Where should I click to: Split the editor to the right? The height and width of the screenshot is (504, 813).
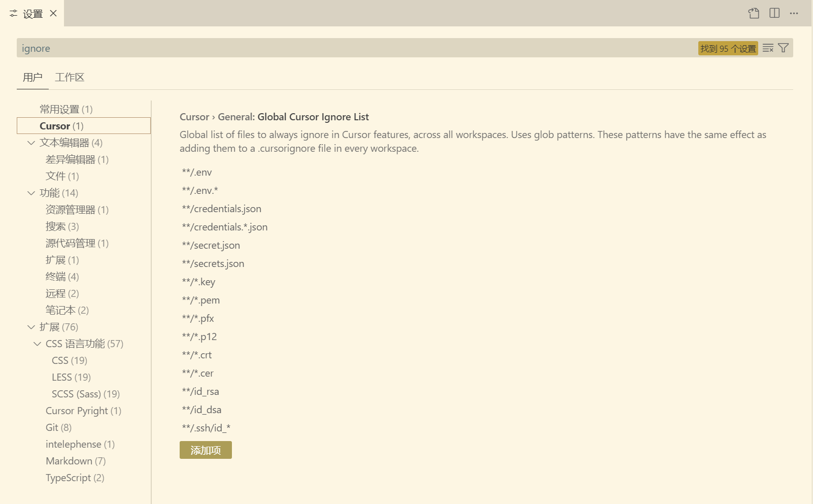(x=774, y=13)
